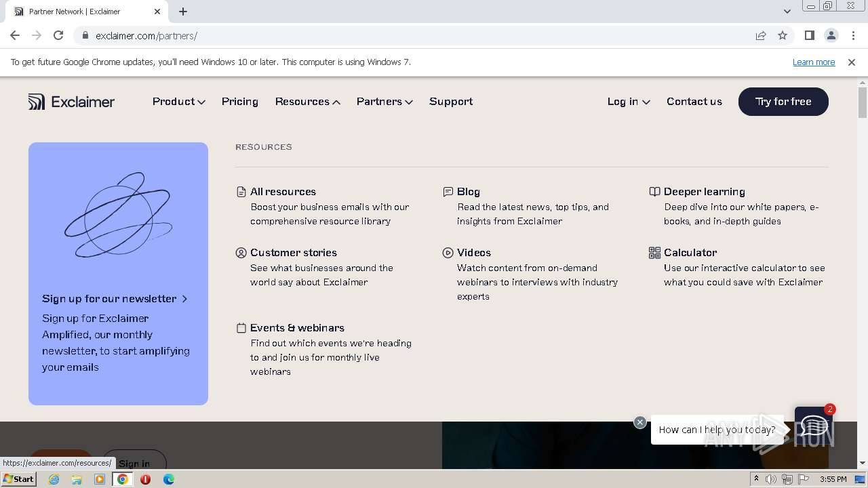Close the Partner Network tab
This screenshot has height=488, width=868.
(157, 12)
